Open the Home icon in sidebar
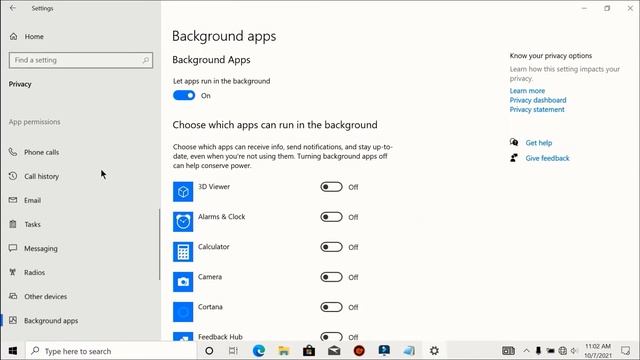This screenshot has width=640, height=360. click(x=13, y=36)
